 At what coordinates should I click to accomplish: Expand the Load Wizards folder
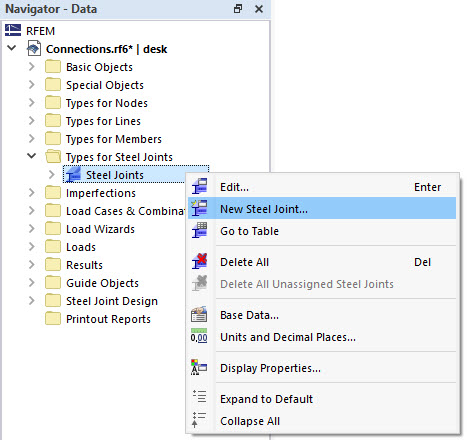click(x=31, y=228)
